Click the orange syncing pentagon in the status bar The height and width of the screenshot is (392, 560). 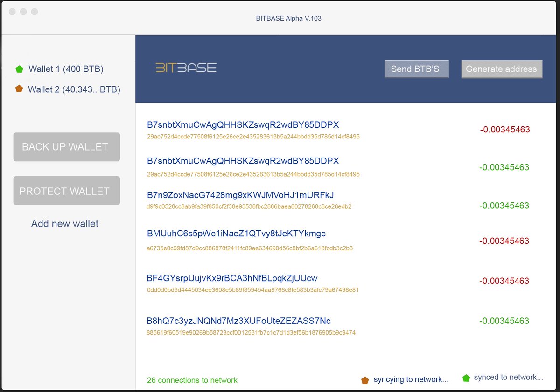[x=365, y=379]
